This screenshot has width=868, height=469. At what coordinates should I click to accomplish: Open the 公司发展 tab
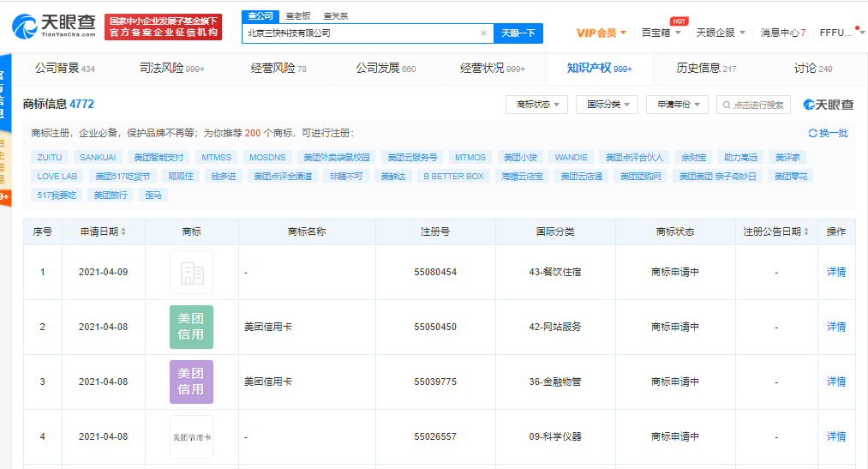point(386,68)
